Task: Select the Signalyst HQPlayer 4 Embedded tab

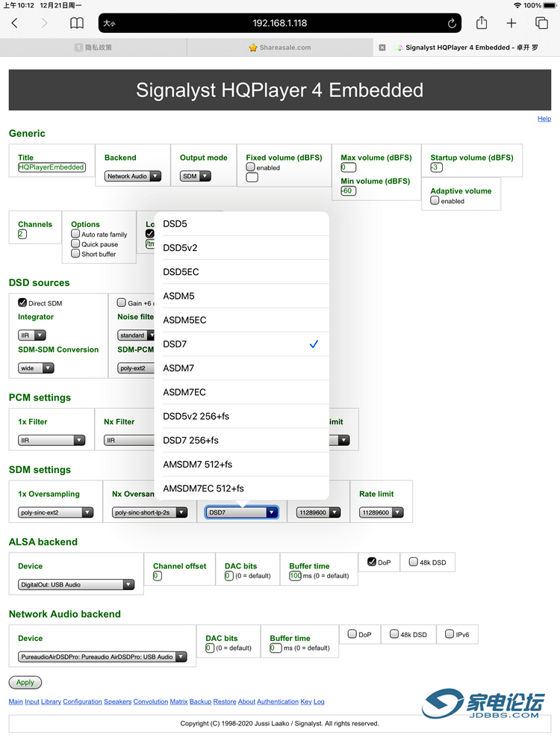Action: [x=467, y=48]
